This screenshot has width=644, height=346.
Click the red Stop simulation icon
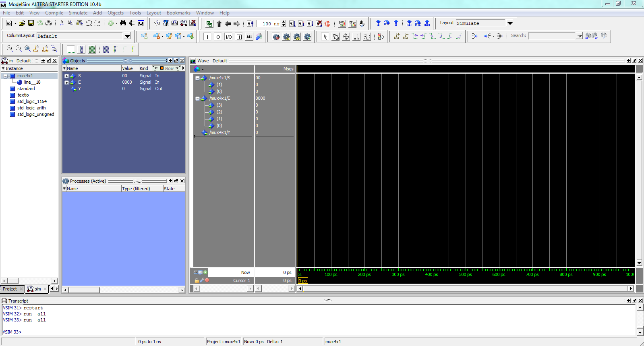pyautogui.click(x=327, y=24)
